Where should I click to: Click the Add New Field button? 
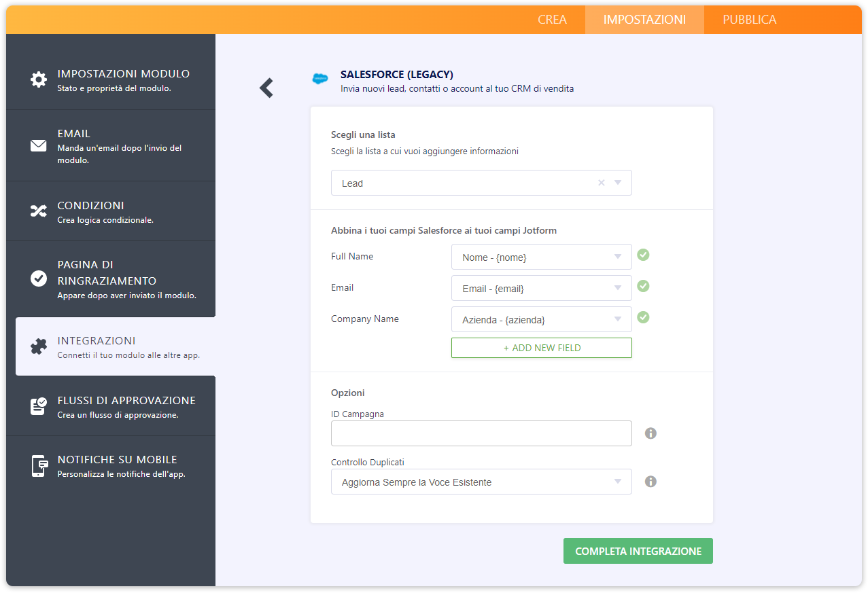point(541,348)
